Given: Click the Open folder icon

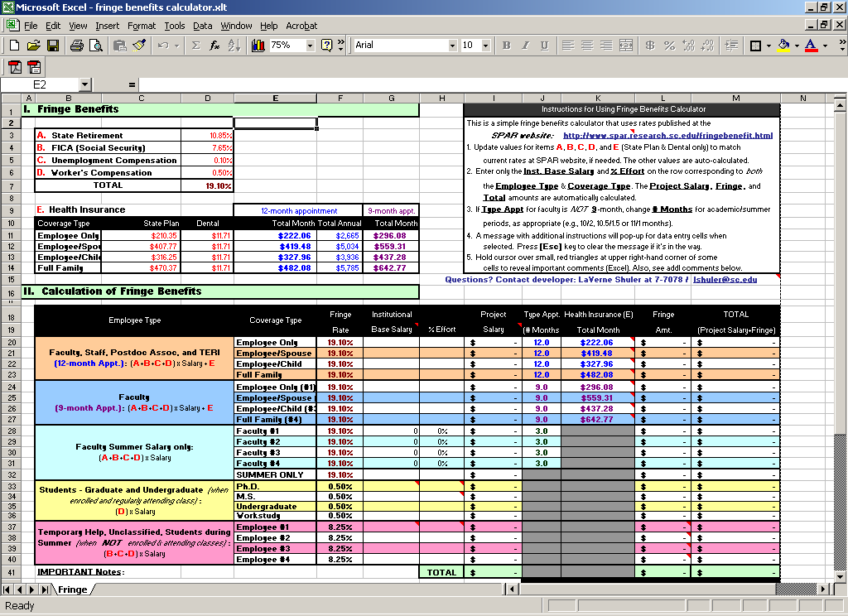Looking at the screenshot, I should [x=33, y=46].
